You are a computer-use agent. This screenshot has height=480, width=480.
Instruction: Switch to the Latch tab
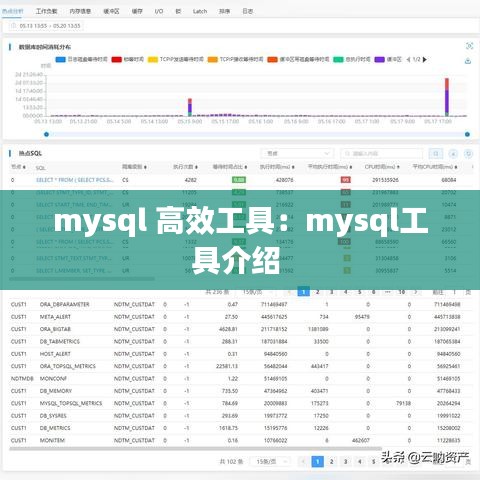[200, 11]
